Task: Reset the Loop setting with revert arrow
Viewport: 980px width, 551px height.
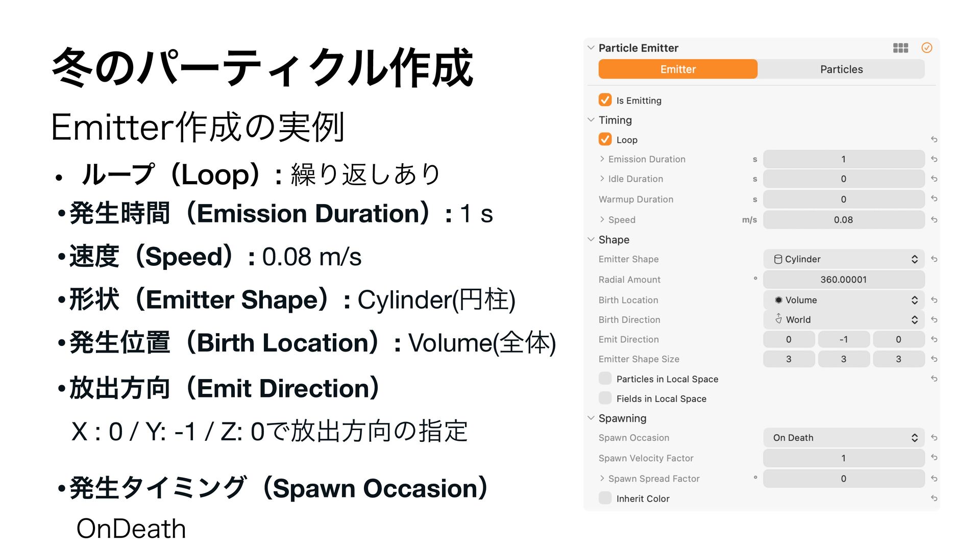Action: pyautogui.click(x=934, y=139)
